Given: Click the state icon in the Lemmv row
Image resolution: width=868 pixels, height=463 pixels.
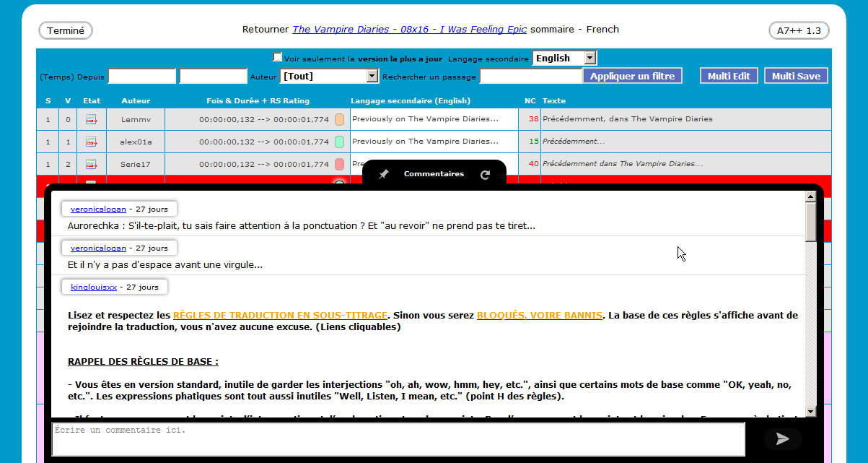Looking at the screenshot, I should click(92, 119).
